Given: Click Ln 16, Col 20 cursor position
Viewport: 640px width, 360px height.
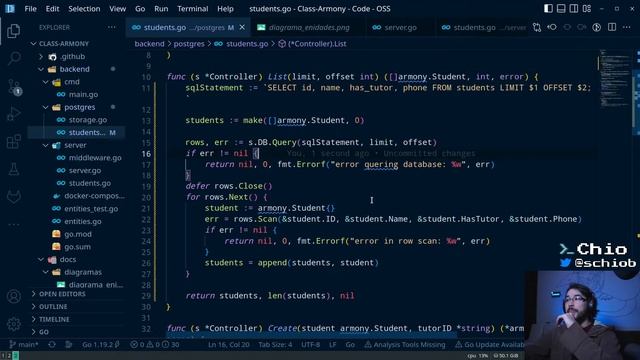Looking at the screenshot, I should coord(229,344).
